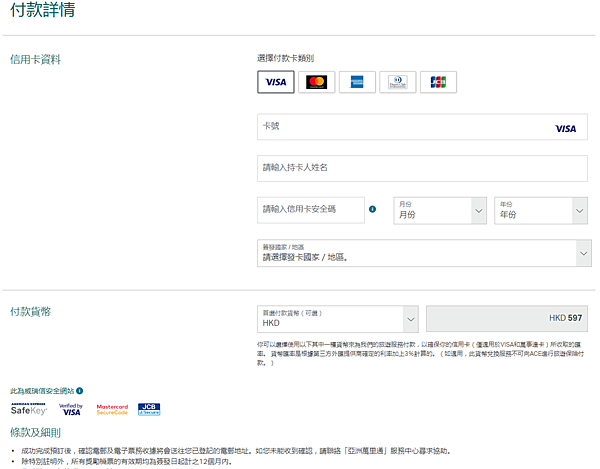Click the security code info icon

click(x=372, y=209)
